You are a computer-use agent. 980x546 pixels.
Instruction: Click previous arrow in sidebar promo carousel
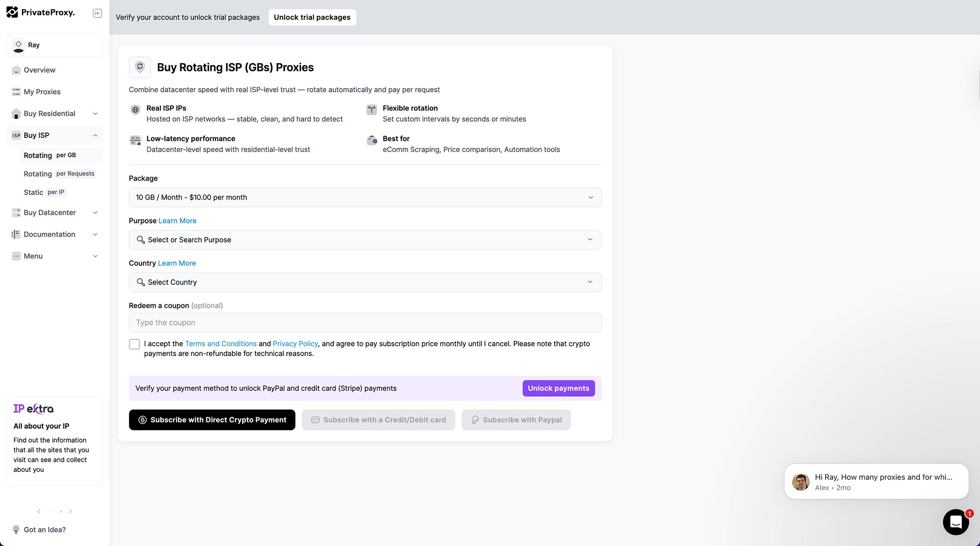point(39,511)
